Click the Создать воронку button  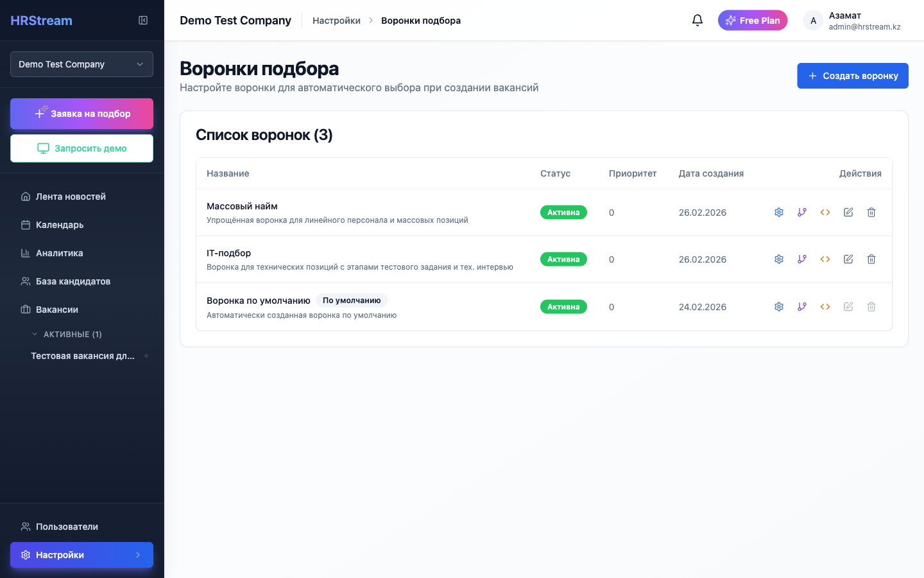[x=852, y=75]
